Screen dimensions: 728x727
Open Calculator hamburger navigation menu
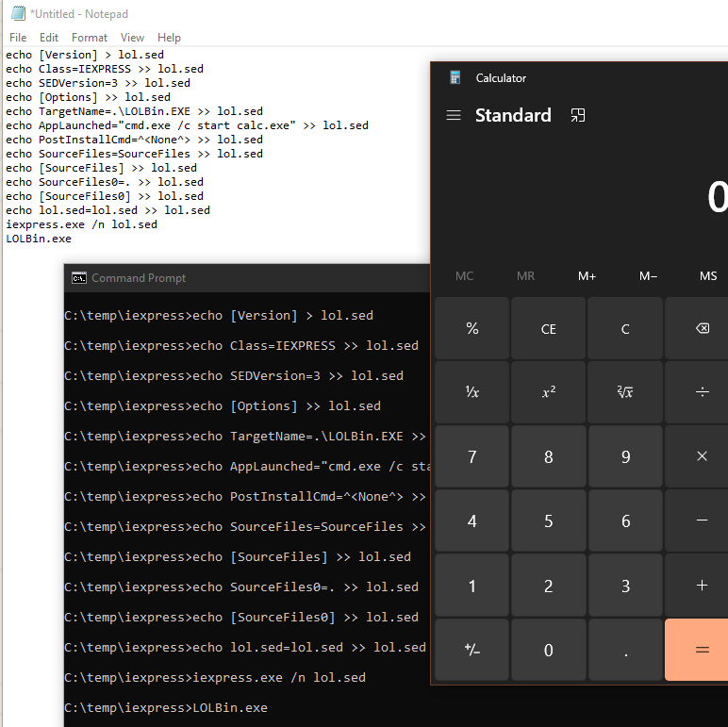[x=454, y=115]
